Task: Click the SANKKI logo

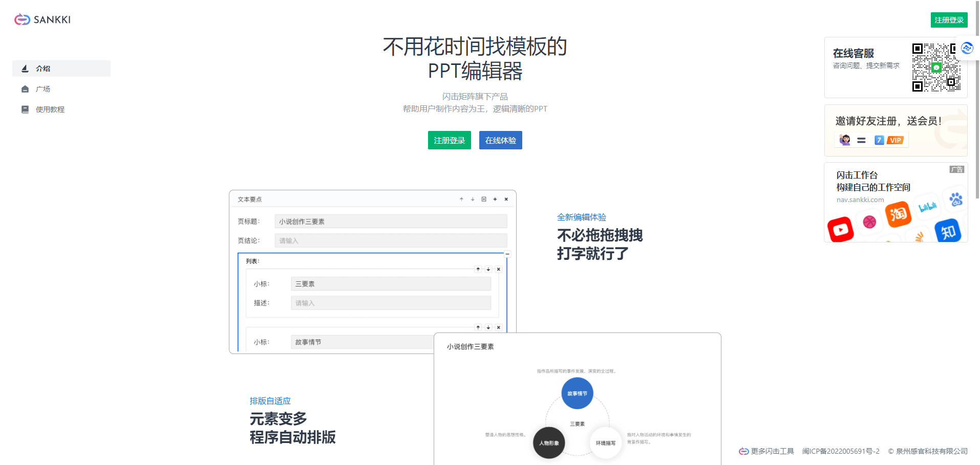Action: coord(41,19)
